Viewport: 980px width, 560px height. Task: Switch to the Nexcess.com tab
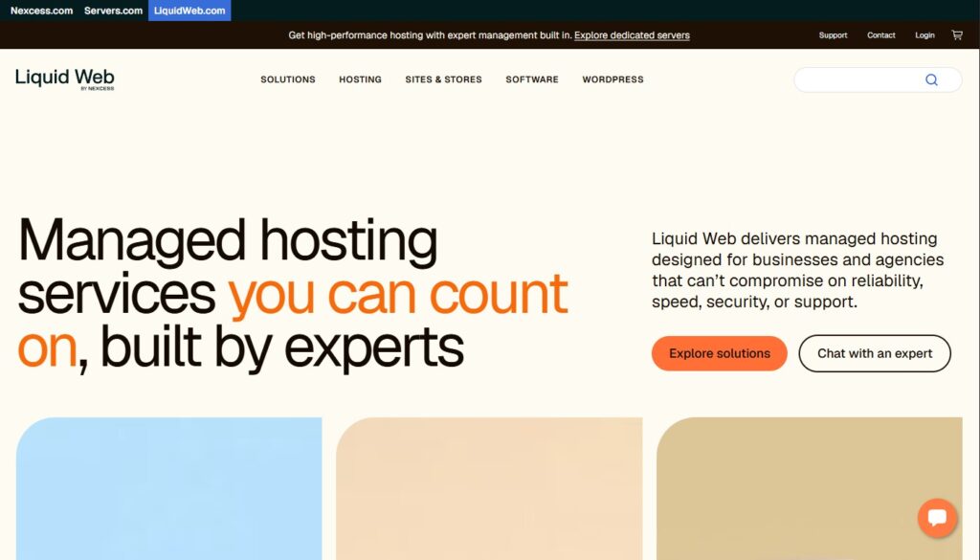tap(41, 11)
